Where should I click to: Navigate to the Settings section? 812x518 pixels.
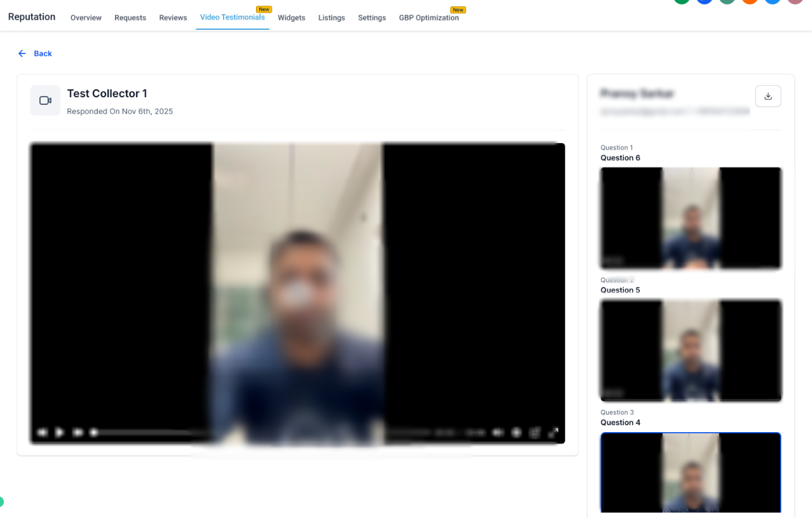click(x=372, y=17)
